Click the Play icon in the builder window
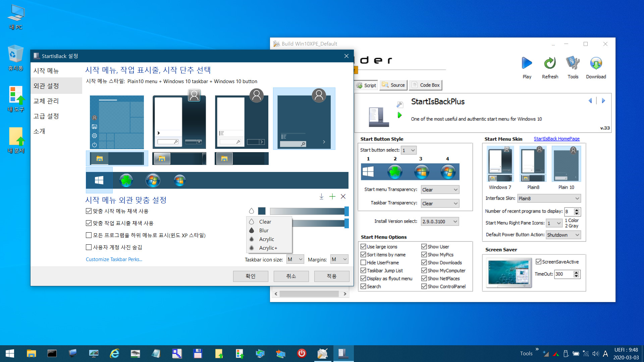The width and height of the screenshot is (644, 362). (x=527, y=63)
